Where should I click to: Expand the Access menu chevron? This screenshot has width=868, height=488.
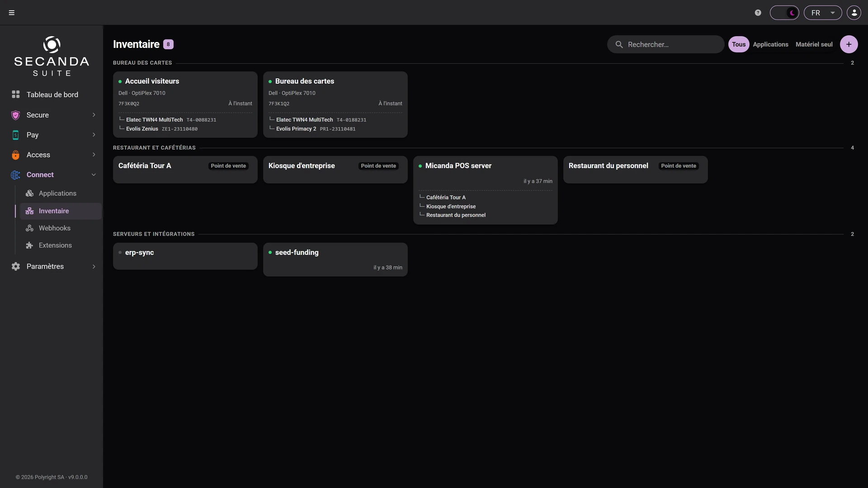tap(94, 155)
